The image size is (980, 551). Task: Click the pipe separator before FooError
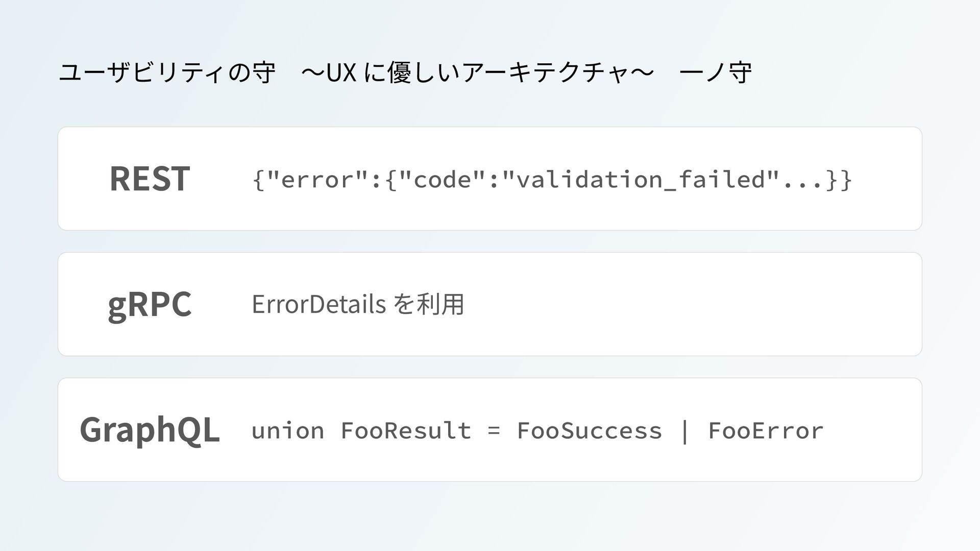click(684, 431)
